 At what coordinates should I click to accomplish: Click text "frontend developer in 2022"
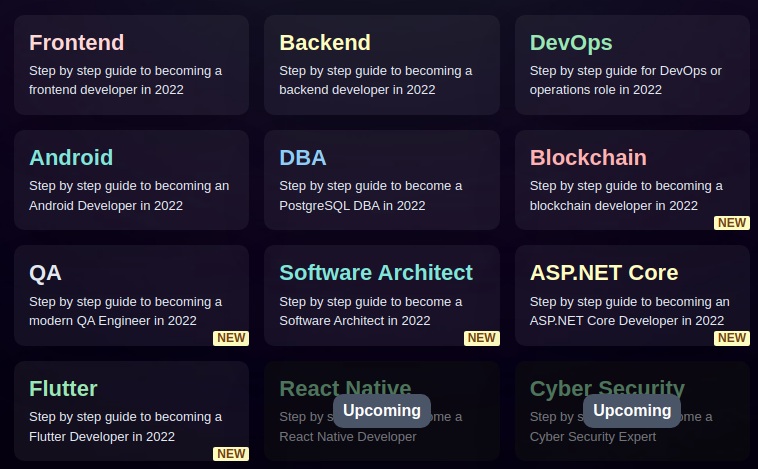click(106, 90)
